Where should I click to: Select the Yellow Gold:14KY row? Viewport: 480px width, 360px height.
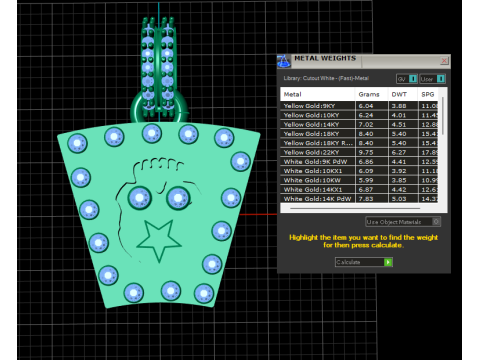click(359, 125)
